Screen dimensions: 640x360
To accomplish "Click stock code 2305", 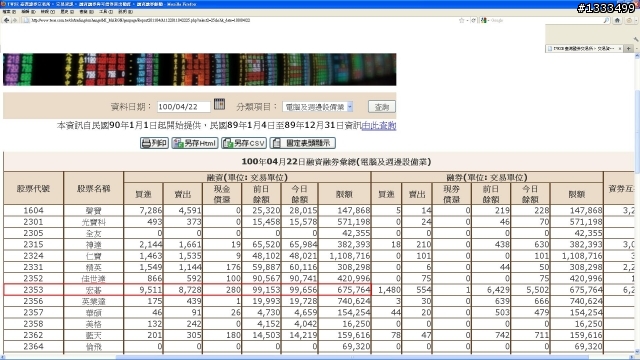I will 33,233.
